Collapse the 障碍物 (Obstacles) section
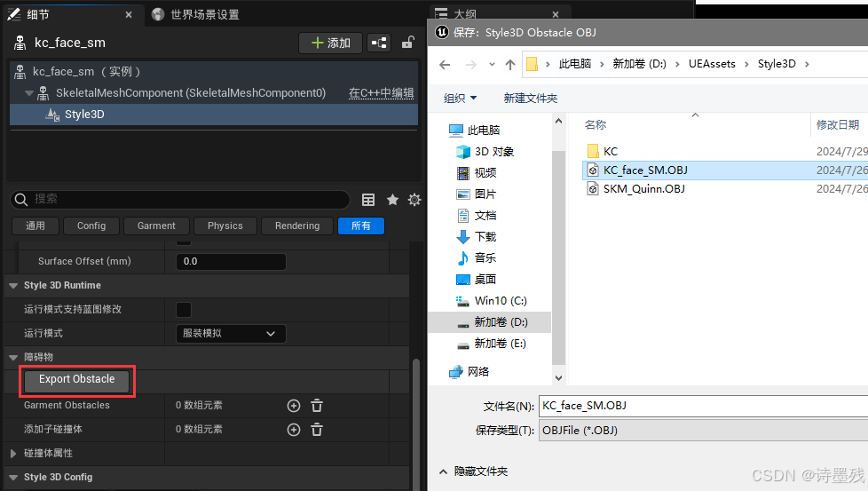The image size is (868, 491). tap(13, 358)
